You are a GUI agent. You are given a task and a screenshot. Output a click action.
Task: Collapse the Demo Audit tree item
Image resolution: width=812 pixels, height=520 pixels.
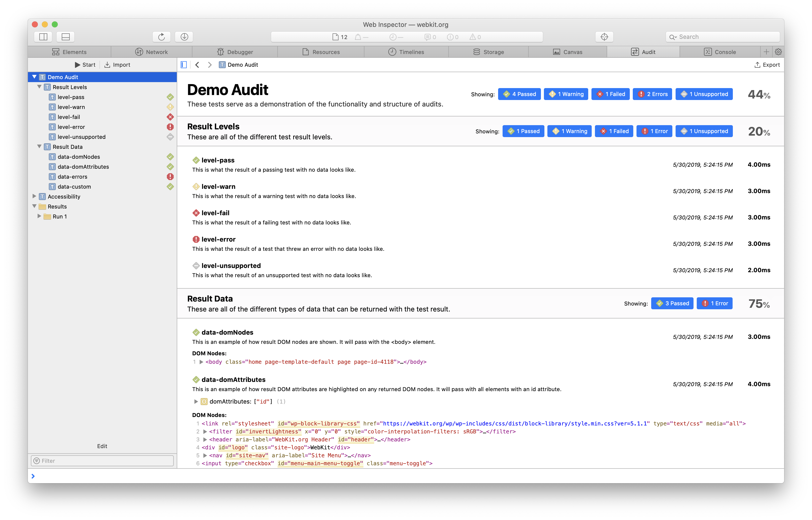tap(34, 77)
